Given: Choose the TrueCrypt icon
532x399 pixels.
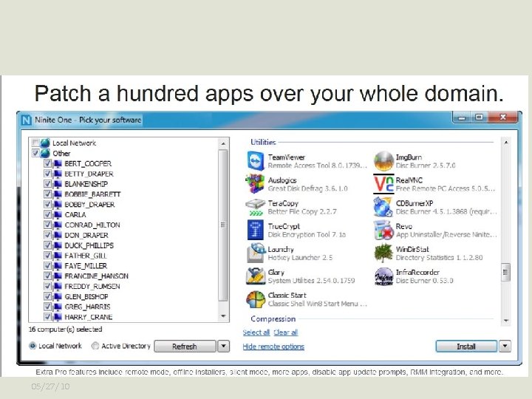Looking at the screenshot, I should pyautogui.click(x=256, y=230).
